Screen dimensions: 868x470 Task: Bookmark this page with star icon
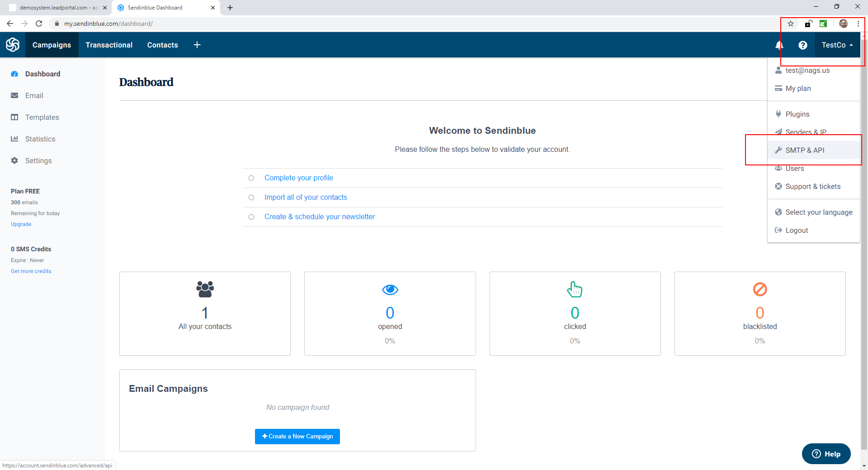point(791,23)
